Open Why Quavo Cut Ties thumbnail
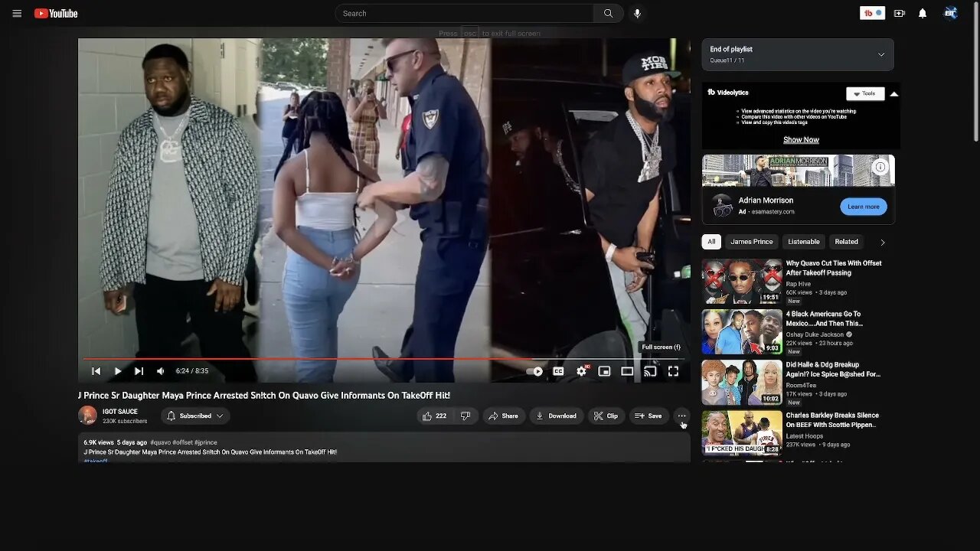This screenshot has width=980, height=551. (742, 281)
